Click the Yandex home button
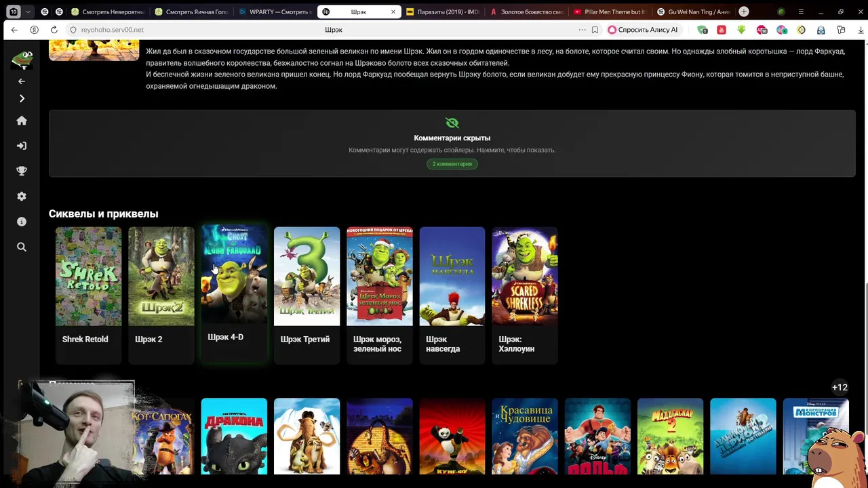 [34, 30]
